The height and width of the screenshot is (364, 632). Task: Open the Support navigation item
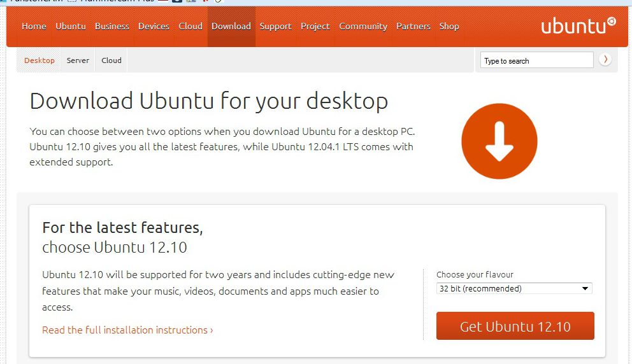click(276, 26)
